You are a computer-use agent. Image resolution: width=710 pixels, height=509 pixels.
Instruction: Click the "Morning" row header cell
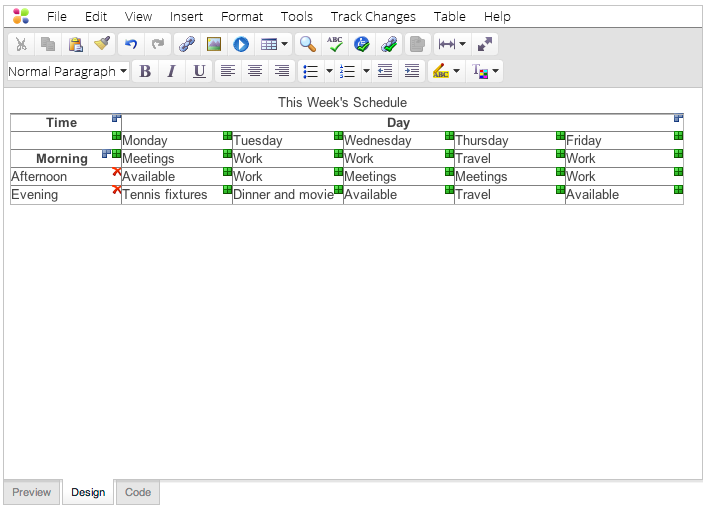point(66,158)
